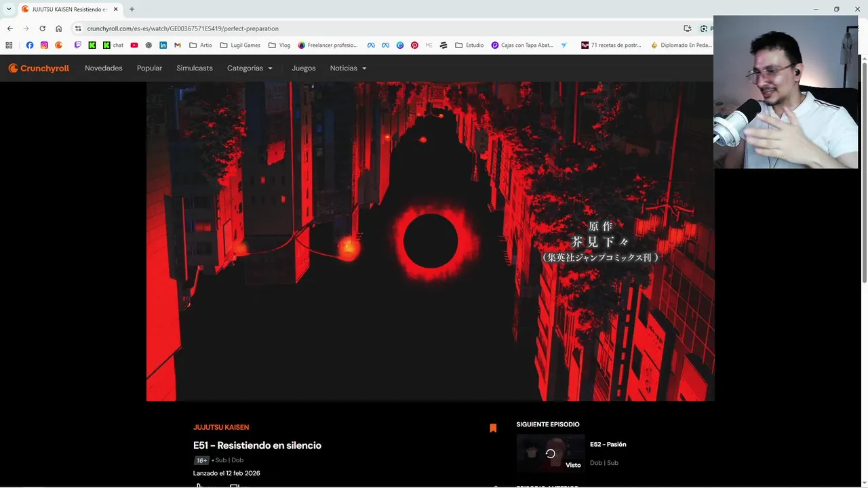
Task: Open the tab search dropdown arrow
Action: click(x=9, y=9)
